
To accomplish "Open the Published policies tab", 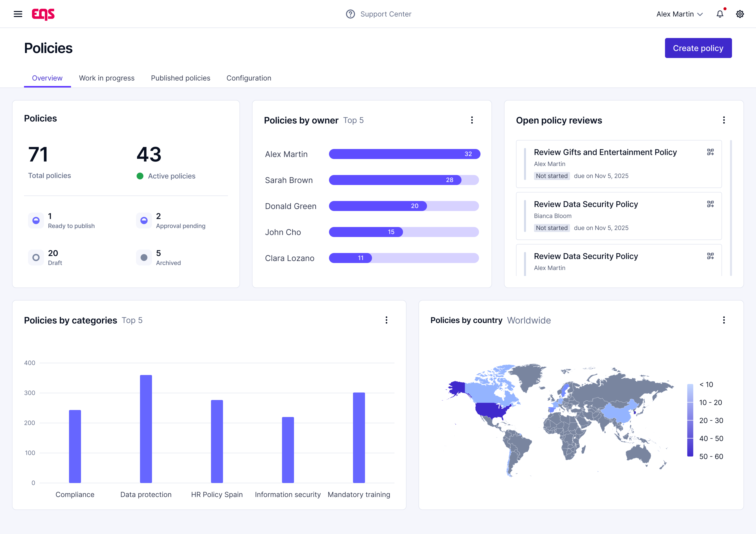I will pyautogui.click(x=180, y=78).
